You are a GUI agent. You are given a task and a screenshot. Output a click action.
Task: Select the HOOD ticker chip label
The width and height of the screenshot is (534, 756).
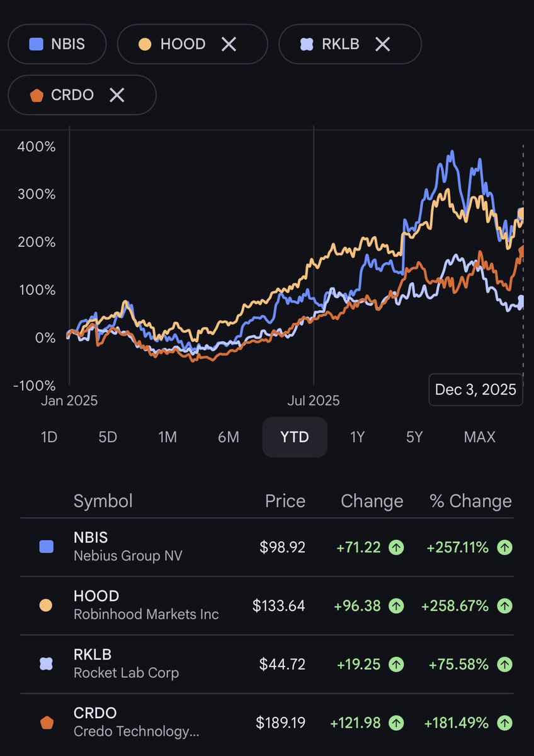pos(183,44)
